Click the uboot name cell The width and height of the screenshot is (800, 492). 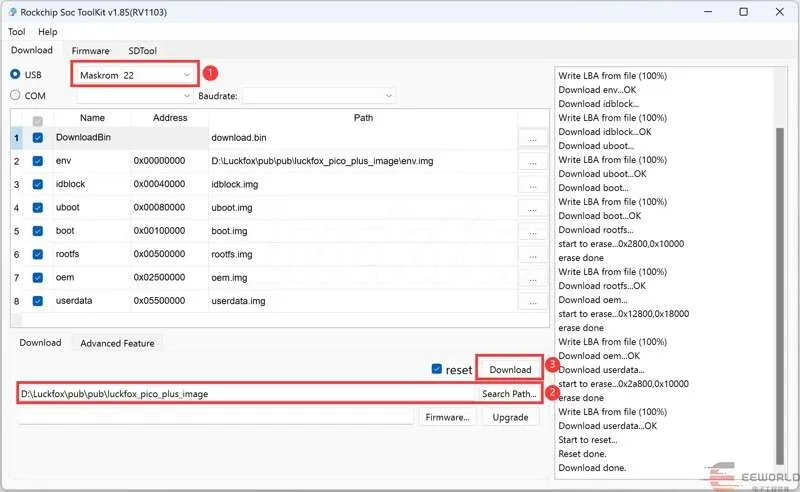pyautogui.click(x=92, y=208)
